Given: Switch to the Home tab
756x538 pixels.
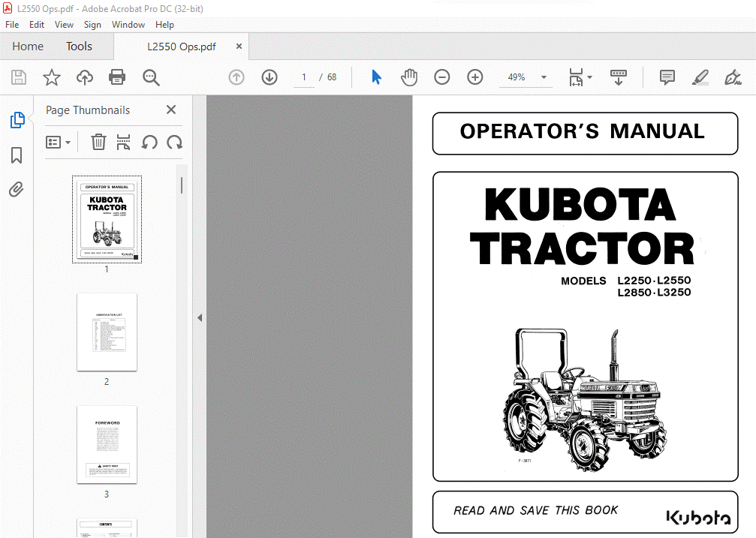Looking at the screenshot, I should point(28,47).
